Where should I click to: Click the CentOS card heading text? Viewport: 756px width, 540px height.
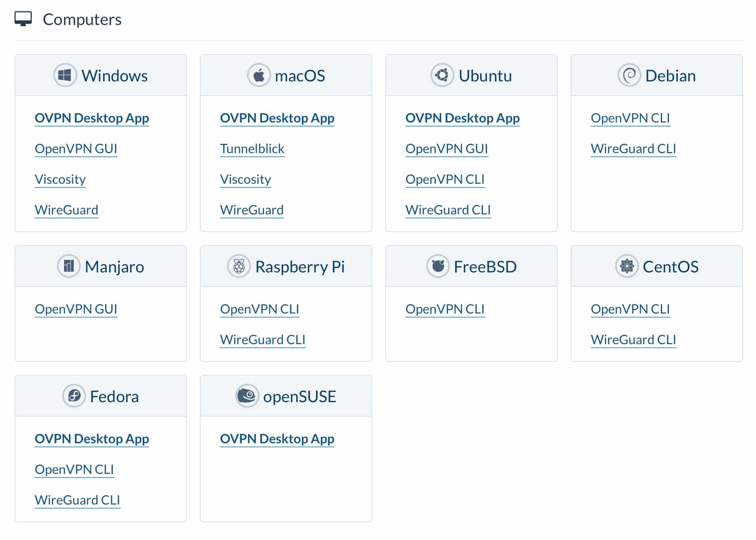pyautogui.click(x=671, y=267)
